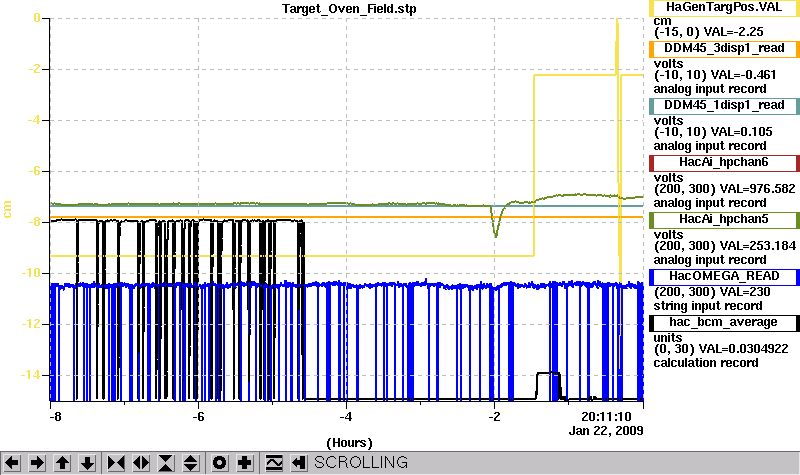The height and width of the screenshot is (475, 800).
Task: Click the VAL=0.105 readout text
Action: (741, 132)
